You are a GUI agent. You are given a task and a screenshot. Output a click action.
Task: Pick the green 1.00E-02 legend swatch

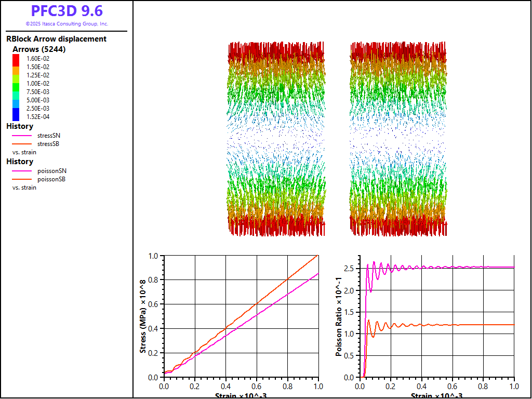coord(16,84)
